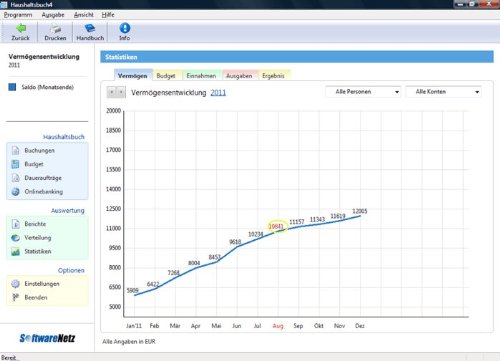Viewport: 500px width, 361px height.
Task: Click the Einstellungen gear icon
Action: [15, 284]
